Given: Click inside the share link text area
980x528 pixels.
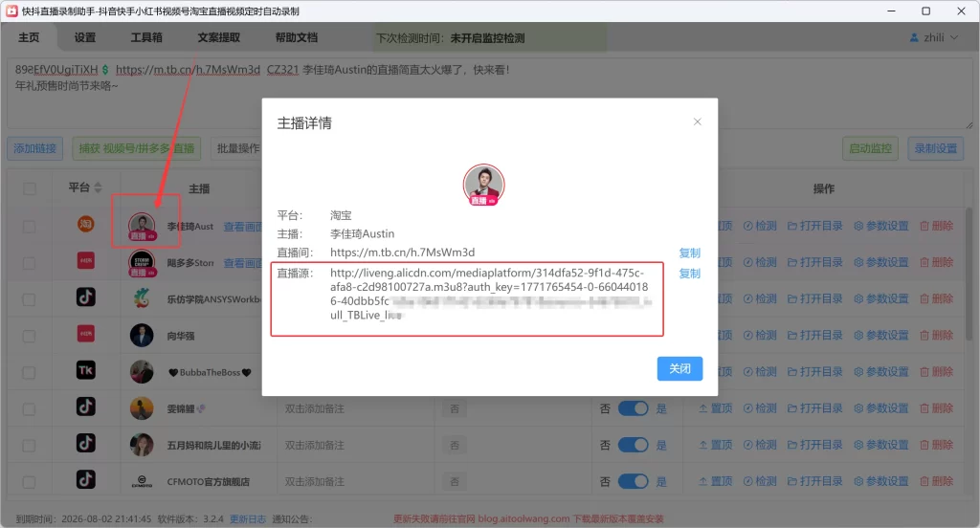Looking at the screenshot, I should tap(490, 94).
